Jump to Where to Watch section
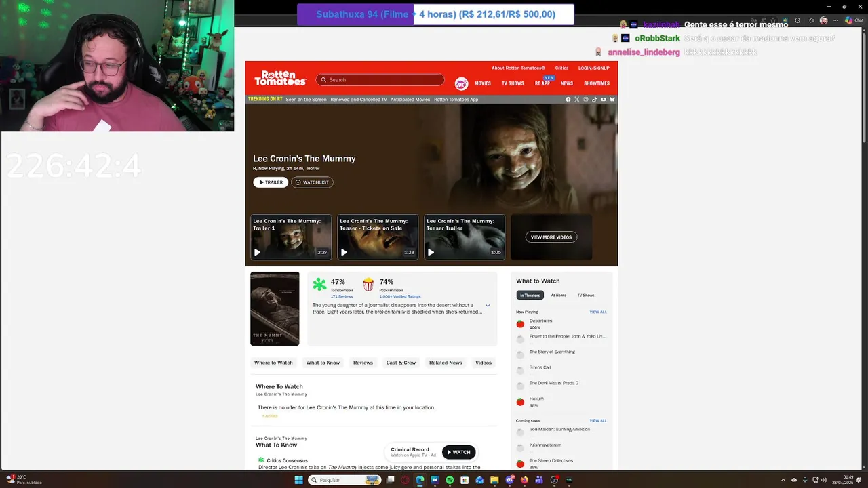 coord(273,363)
